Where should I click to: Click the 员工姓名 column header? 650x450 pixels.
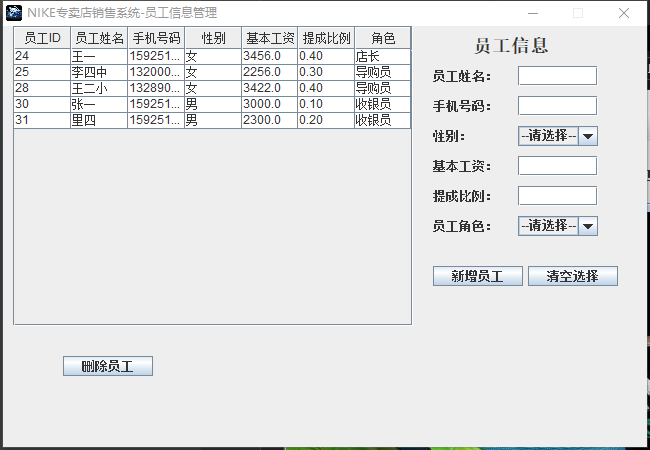click(99, 38)
